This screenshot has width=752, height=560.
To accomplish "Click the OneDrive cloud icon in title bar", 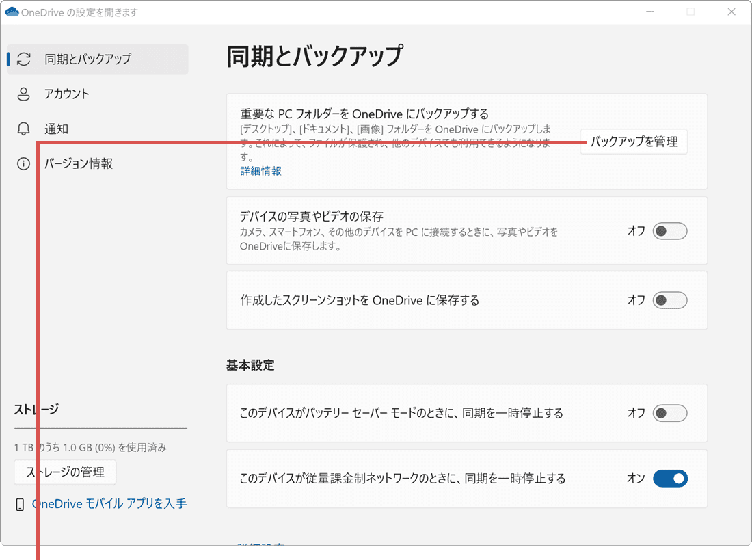I will (x=12, y=12).
